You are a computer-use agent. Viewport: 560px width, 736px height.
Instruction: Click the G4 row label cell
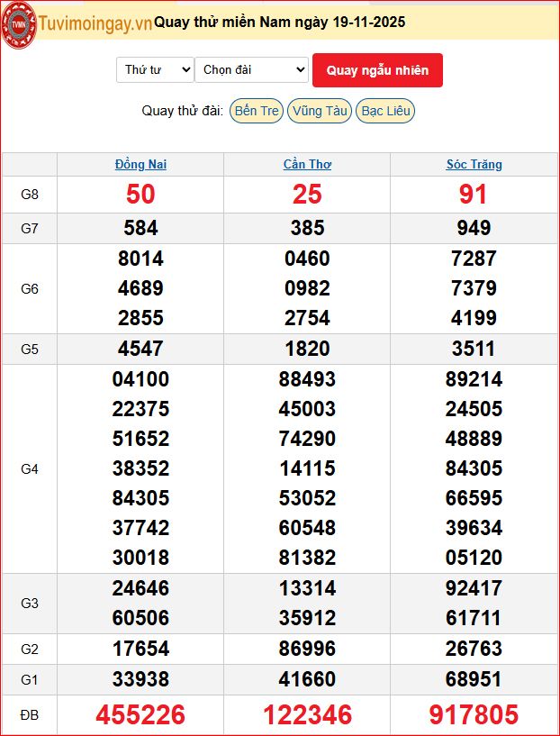[x=30, y=468]
